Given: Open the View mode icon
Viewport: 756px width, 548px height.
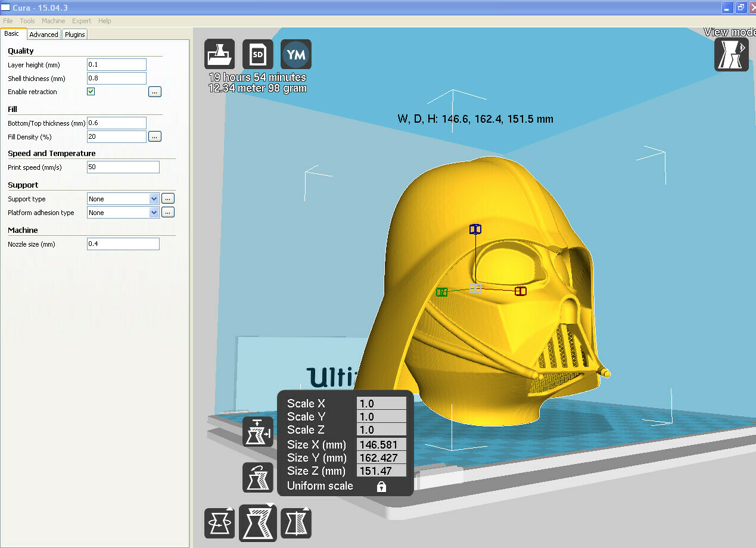Looking at the screenshot, I should [731, 55].
